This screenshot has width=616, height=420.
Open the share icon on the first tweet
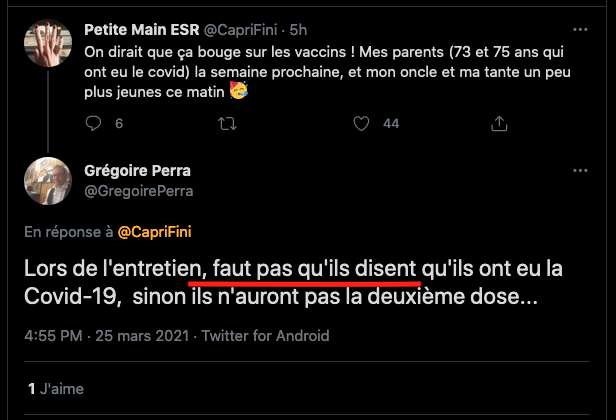(x=498, y=123)
